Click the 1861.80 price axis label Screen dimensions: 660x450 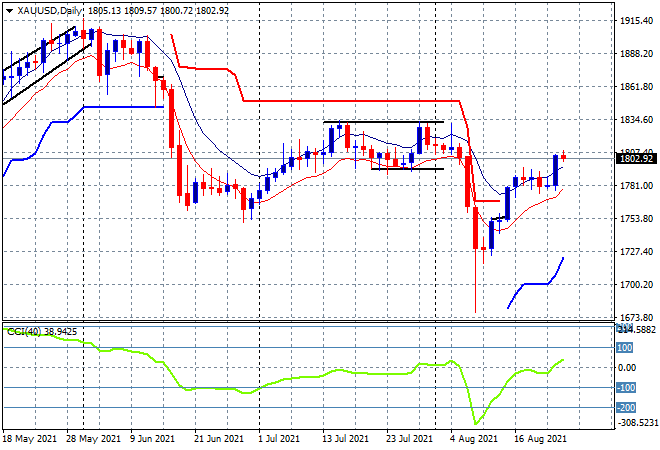(636, 87)
